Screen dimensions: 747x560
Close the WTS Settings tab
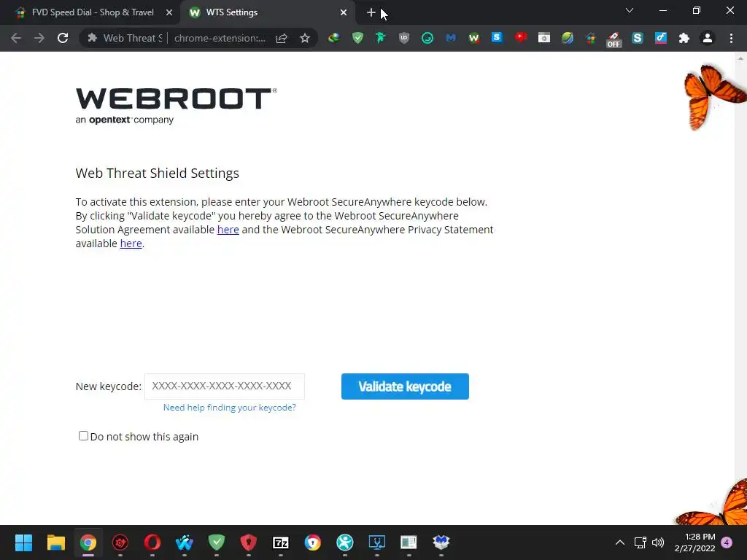(x=344, y=12)
